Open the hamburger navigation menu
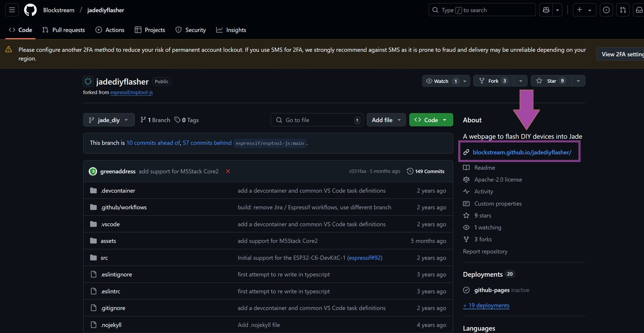 point(11,9)
